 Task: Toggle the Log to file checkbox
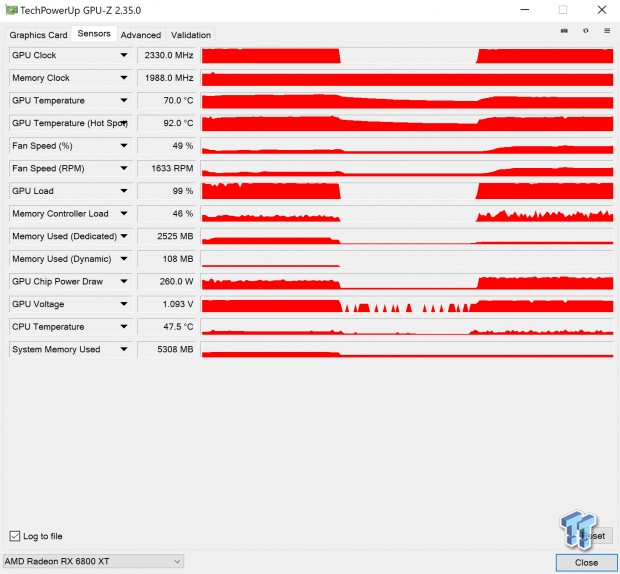(15, 536)
